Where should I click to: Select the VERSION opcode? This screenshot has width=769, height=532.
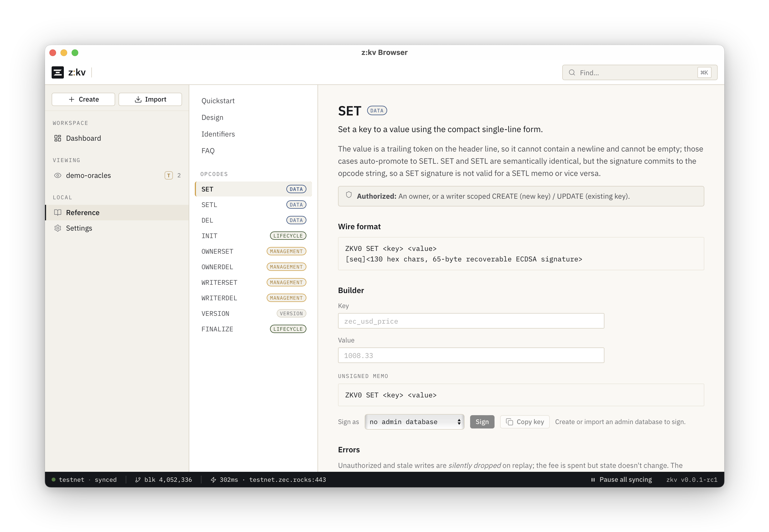click(x=253, y=313)
